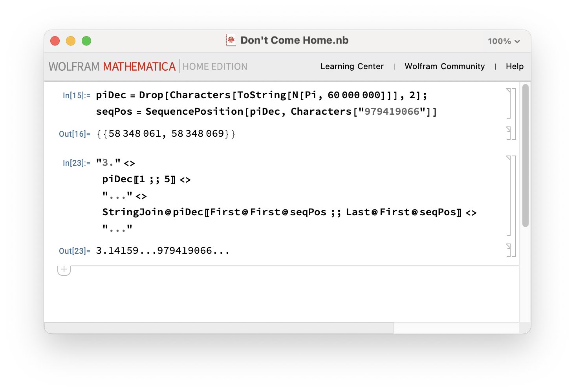
Task: Close the notebook window with red button
Action: click(x=55, y=41)
